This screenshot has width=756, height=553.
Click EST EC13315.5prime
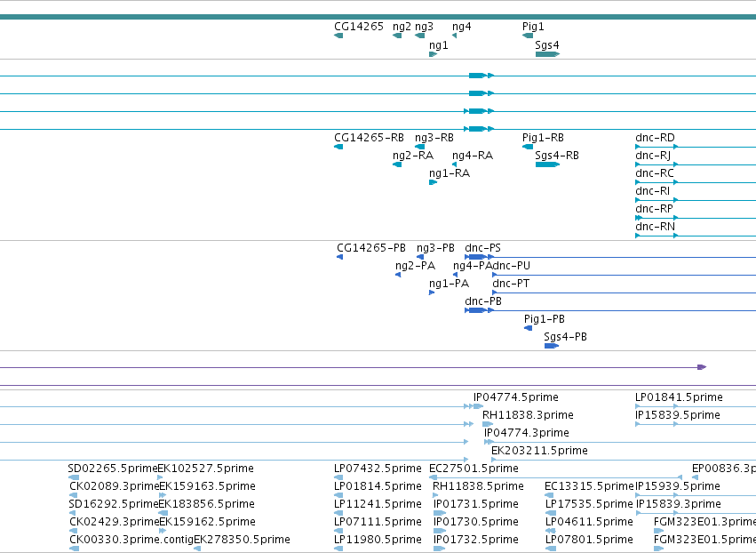point(551,495)
